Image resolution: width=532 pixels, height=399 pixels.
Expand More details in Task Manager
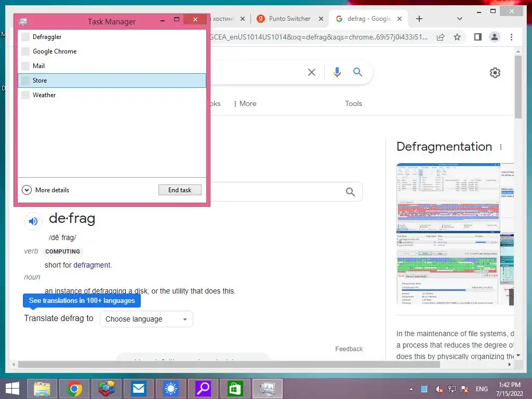point(46,190)
